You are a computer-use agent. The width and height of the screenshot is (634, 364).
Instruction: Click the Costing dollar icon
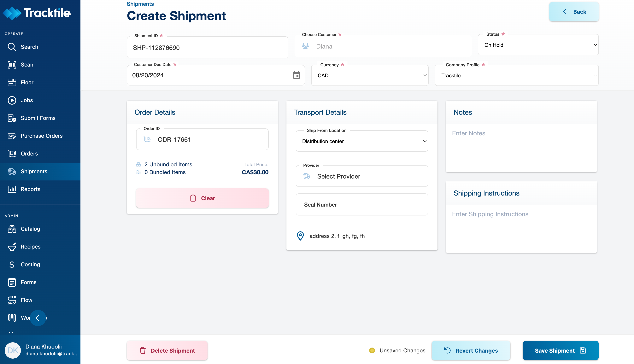tap(12, 265)
